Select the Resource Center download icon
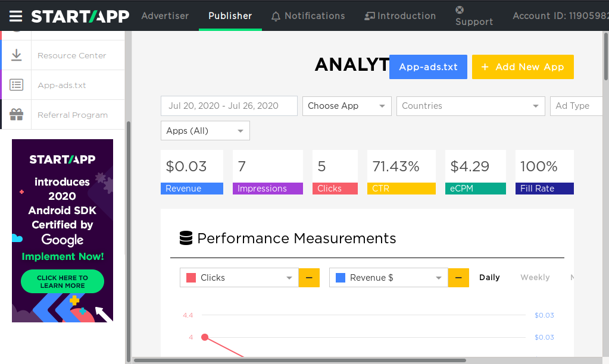This screenshot has height=364, width=609. (16, 54)
